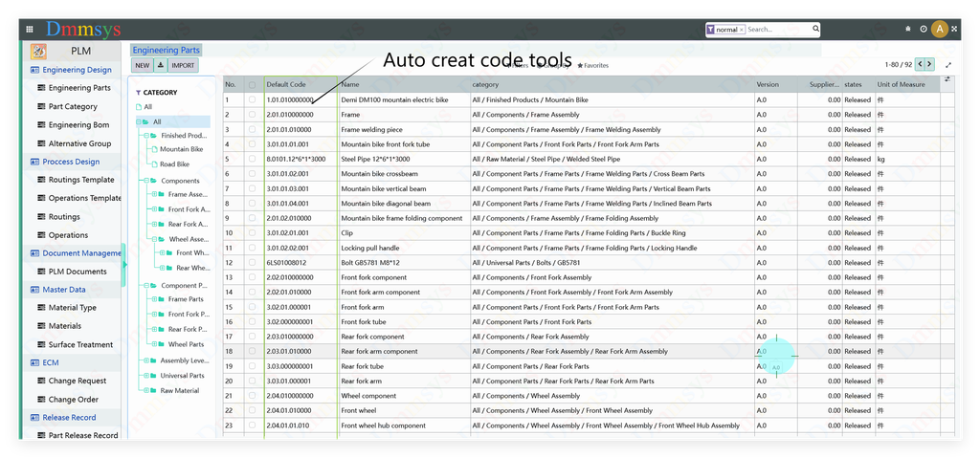Collapse the Components tree node
This screenshot has width=980, height=458.
point(146,181)
